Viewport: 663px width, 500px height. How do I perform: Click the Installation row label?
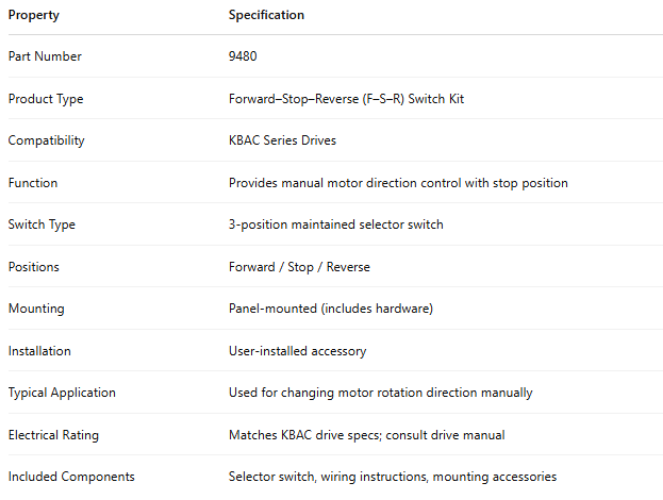(x=40, y=351)
